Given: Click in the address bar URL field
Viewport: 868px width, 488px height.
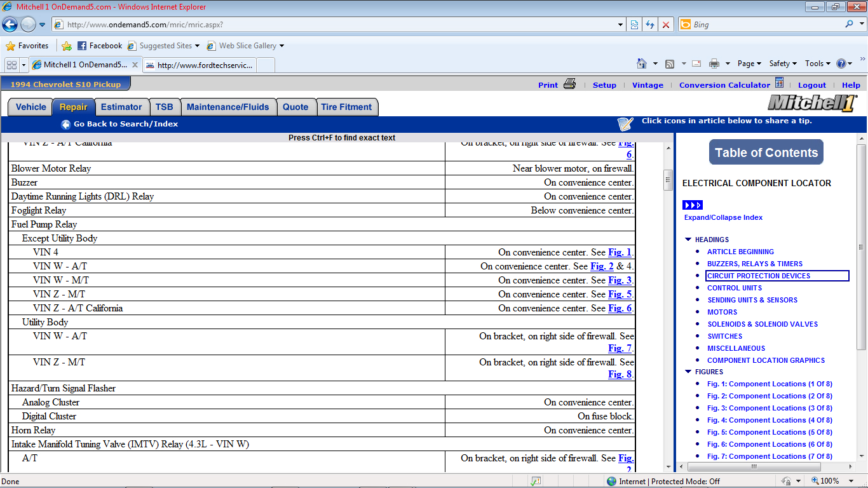Looking at the screenshot, I should pos(340,25).
